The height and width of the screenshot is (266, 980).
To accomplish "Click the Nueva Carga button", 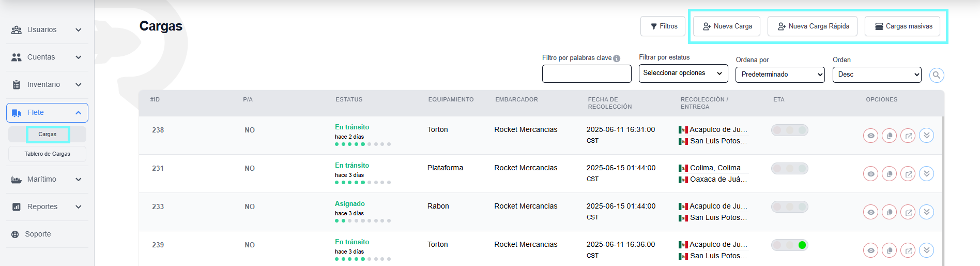I will 726,26.
